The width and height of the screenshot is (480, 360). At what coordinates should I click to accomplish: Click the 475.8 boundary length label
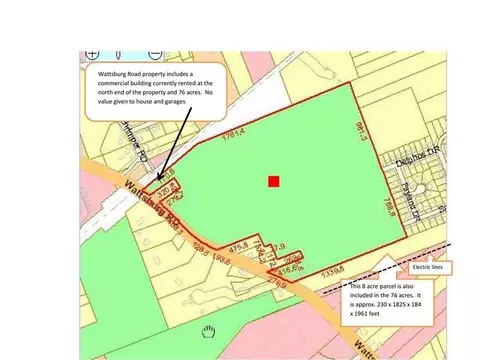click(x=239, y=247)
